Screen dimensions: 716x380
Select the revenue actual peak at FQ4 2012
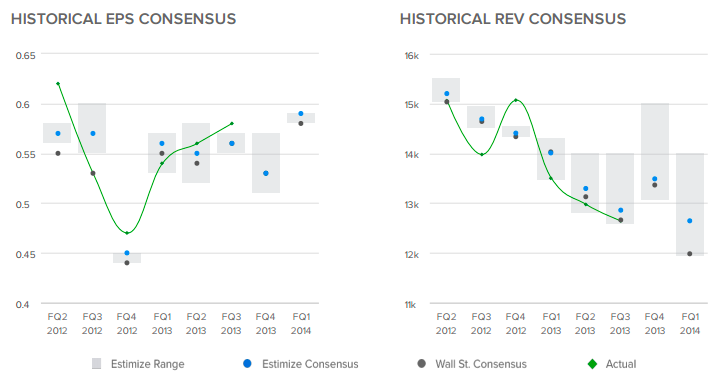click(x=516, y=100)
